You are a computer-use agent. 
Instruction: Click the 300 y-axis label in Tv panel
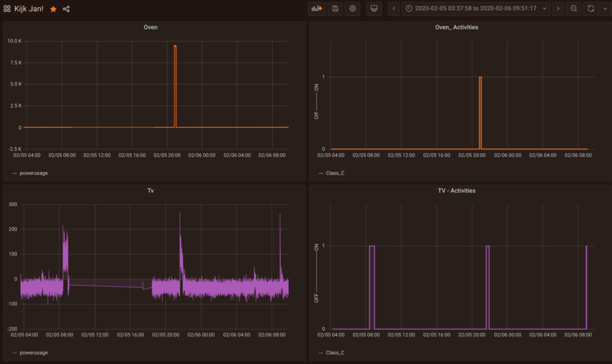tap(13, 204)
